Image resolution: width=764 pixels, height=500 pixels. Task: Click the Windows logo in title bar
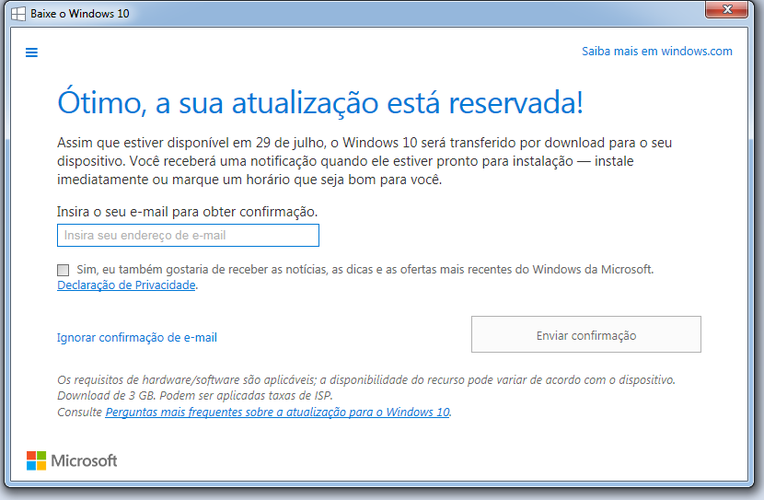(19, 14)
